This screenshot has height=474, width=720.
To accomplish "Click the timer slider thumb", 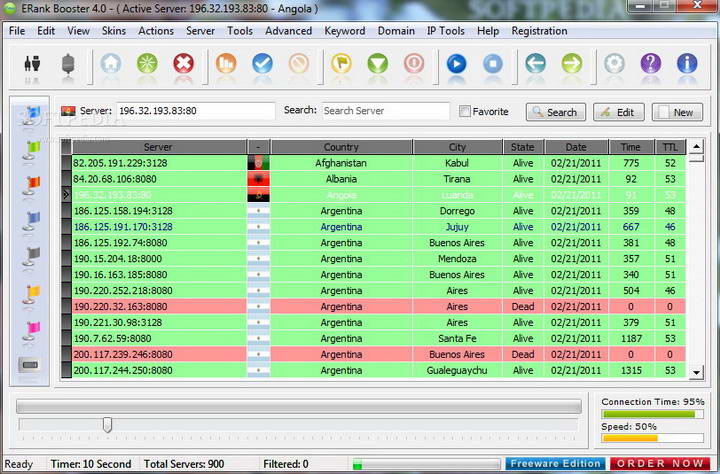I will 107,424.
